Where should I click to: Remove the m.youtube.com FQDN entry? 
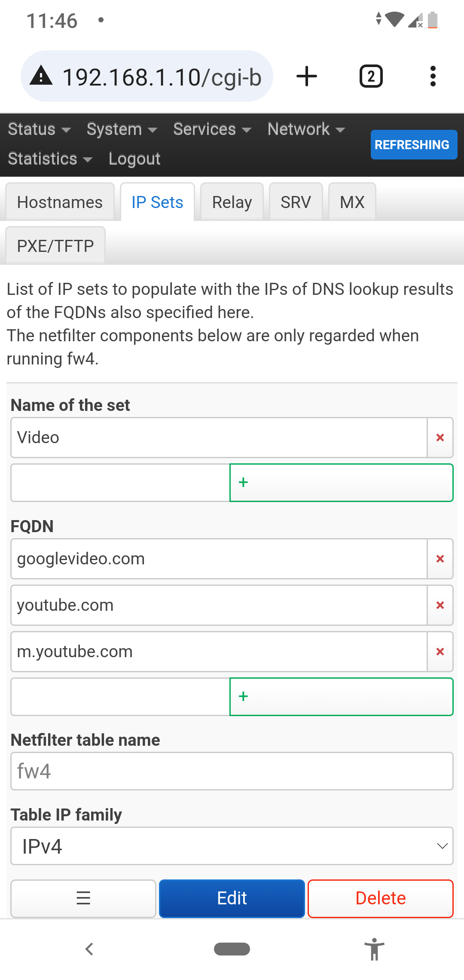pos(440,652)
